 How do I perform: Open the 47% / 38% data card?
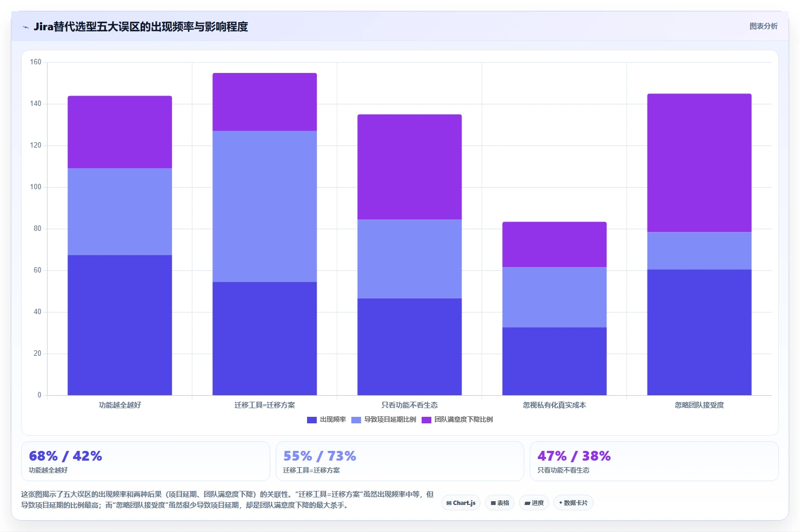click(x=654, y=461)
